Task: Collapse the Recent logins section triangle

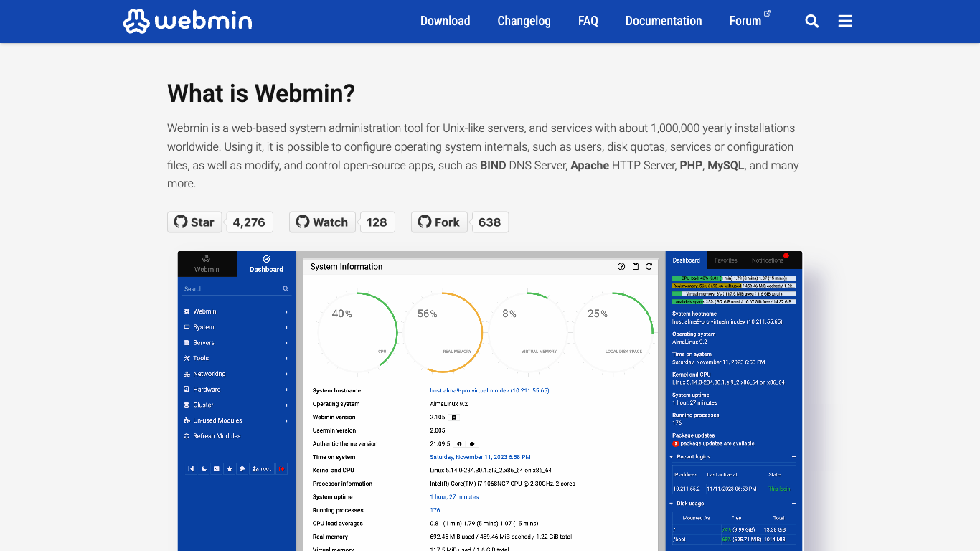Action: coord(672,456)
